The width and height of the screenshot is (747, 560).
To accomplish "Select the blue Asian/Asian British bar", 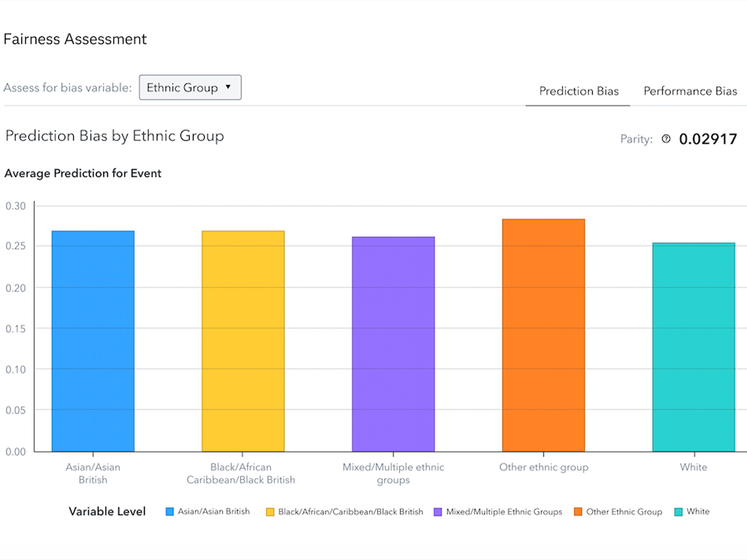I will (93, 341).
